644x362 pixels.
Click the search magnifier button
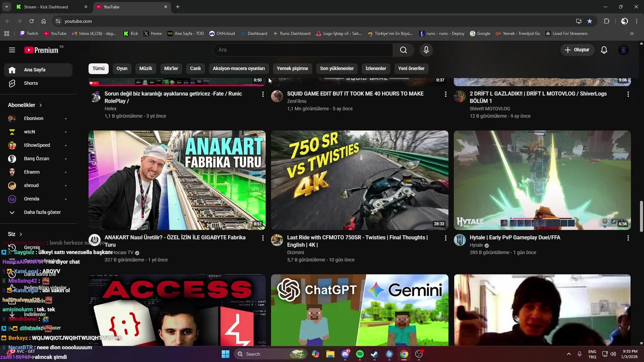coord(404,50)
